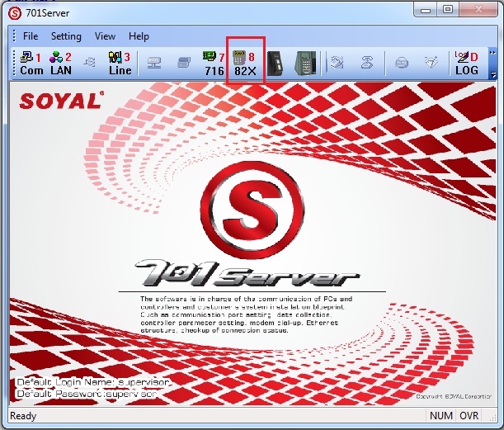
Task: Click the Default Password text
Action: pyautogui.click(x=87, y=394)
